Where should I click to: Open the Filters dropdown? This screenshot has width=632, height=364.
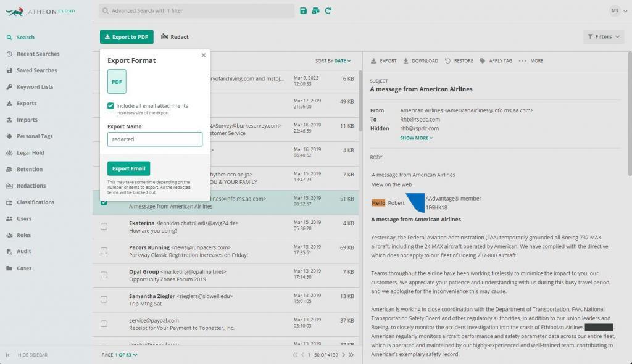click(604, 36)
